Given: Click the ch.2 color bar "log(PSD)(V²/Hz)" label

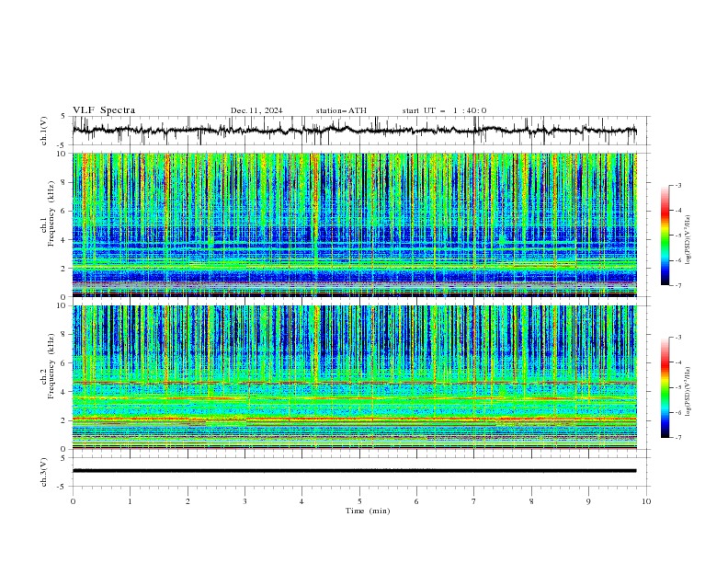Looking at the screenshot, I should (x=688, y=391).
